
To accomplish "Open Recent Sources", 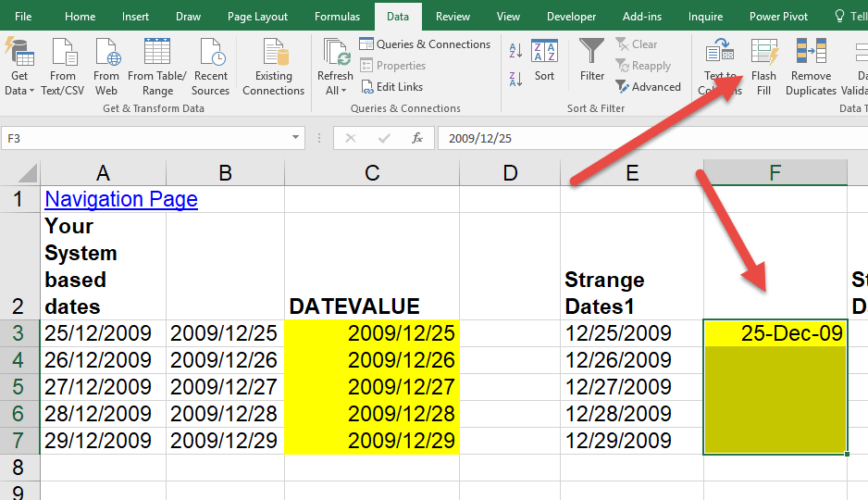I will 210,67.
